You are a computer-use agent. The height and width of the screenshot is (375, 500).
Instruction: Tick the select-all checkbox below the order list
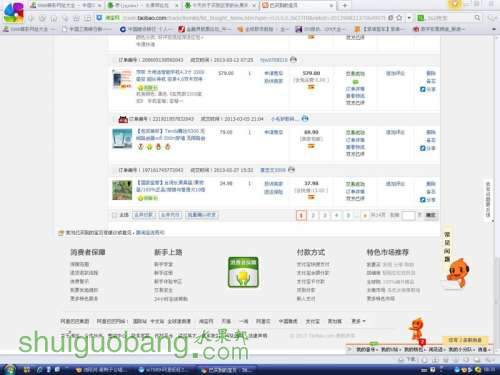(114, 215)
